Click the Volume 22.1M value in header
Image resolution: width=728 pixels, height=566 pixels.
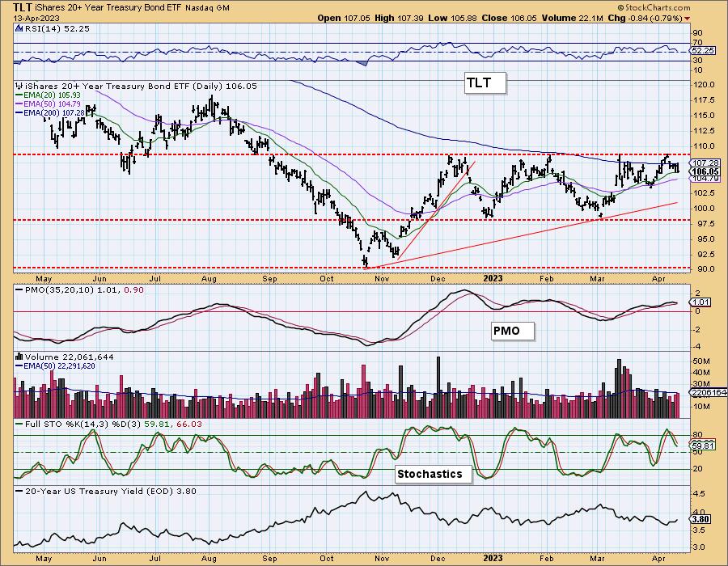click(x=573, y=18)
